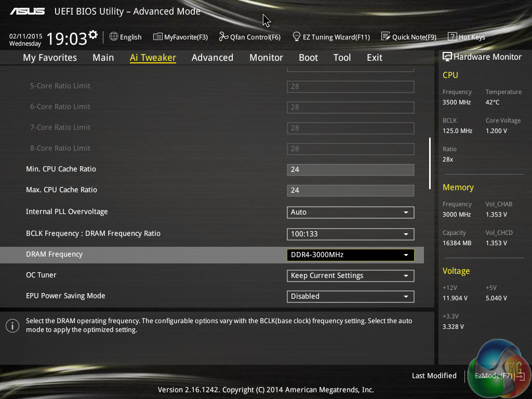This screenshot has height=399, width=532.
Task: Click the clock settings gear icon
Action: coord(93,35)
